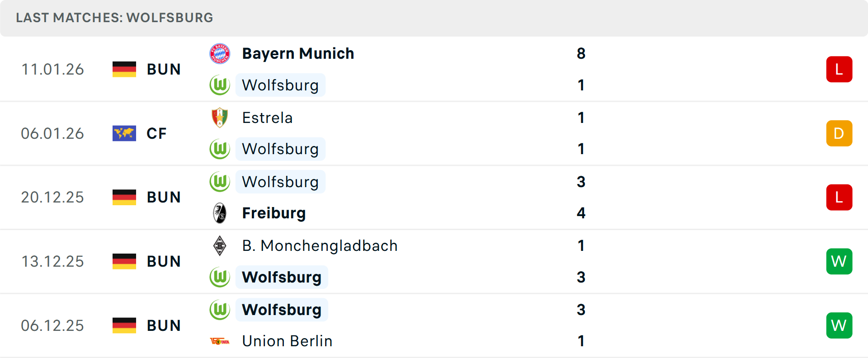Select the Estrela team name

pyautogui.click(x=267, y=118)
